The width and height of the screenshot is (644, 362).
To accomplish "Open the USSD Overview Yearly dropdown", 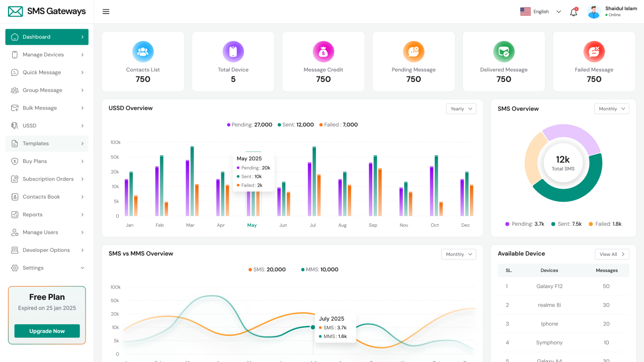I will pos(461,109).
